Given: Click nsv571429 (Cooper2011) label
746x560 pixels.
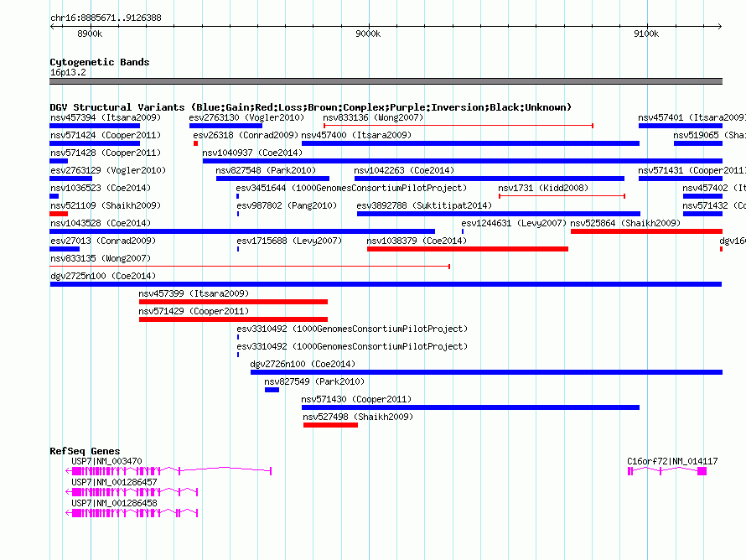Looking at the screenshot, I should [194, 311].
